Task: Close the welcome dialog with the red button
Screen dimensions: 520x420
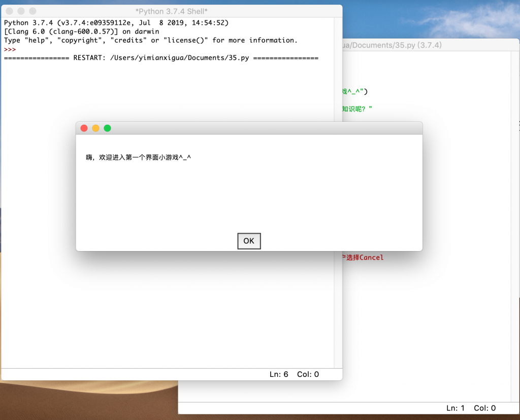Action: coord(84,128)
